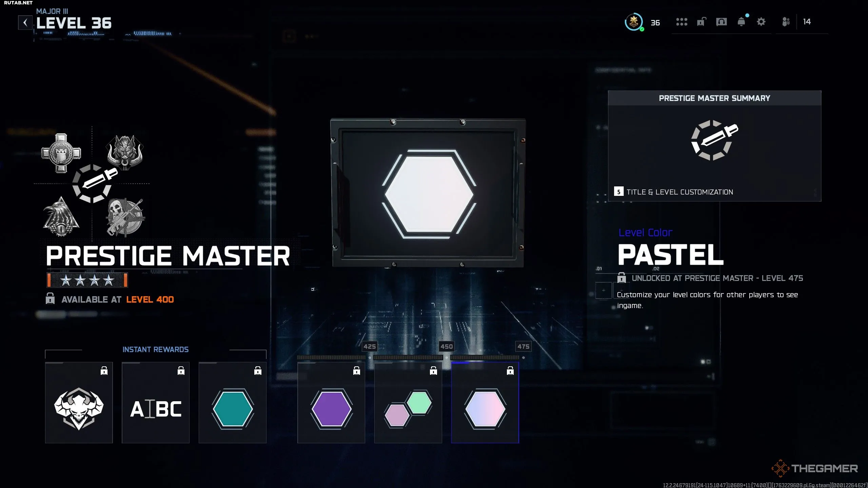Go back with the arrow button
The image size is (868, 488).
pos(25,23)
